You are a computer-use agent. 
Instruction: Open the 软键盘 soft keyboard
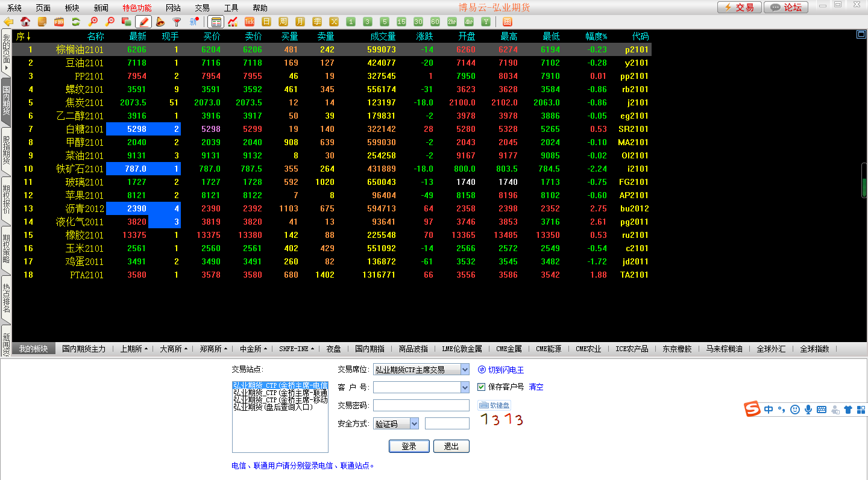(x=494, y=405)
